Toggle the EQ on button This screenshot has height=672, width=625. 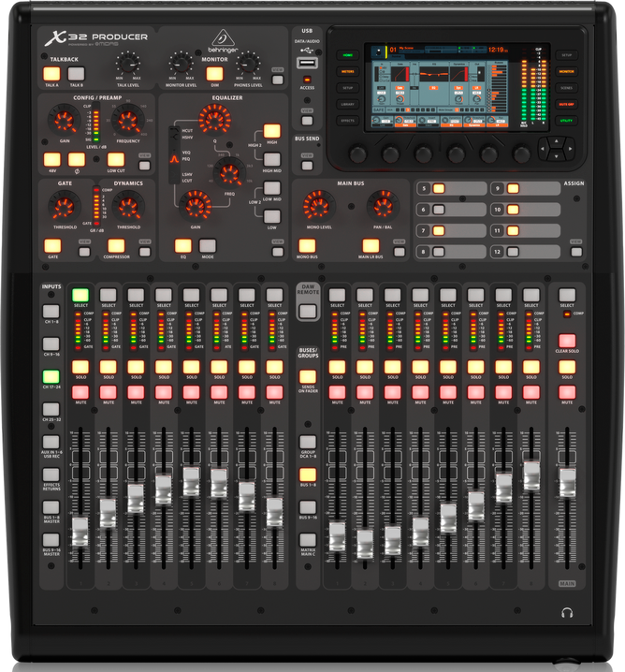pyautogui.click(x=183, y=246)
